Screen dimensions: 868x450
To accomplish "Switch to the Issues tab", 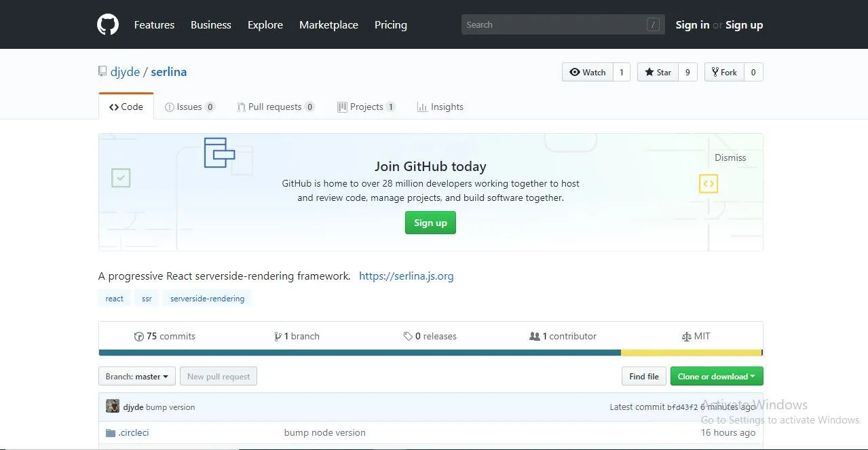I will pyautogui.click(x=189, y=107).
